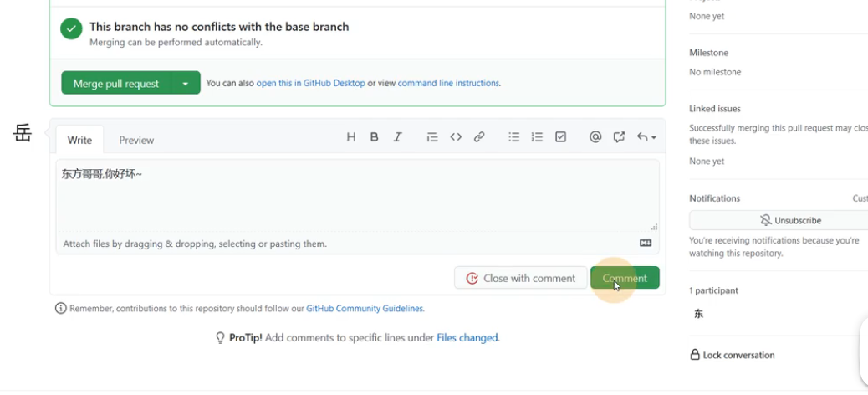Open the 东 participant avatar
Image resolution: width=868 pixels, height=395 pixels.
(x=698, y=314)
